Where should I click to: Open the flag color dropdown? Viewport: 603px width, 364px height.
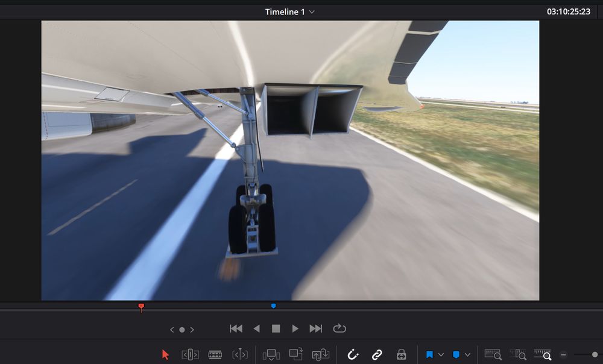pos(441,355)
